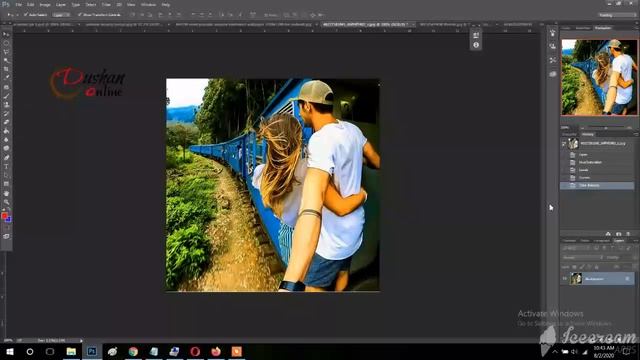Select the Horizontal Type tool

[6, 167]
